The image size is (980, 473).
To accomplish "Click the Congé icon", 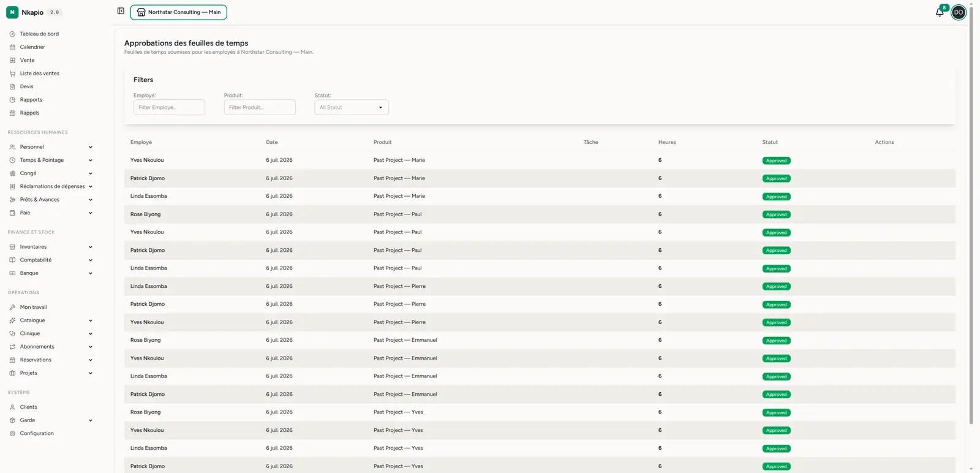I will point(12,173).
